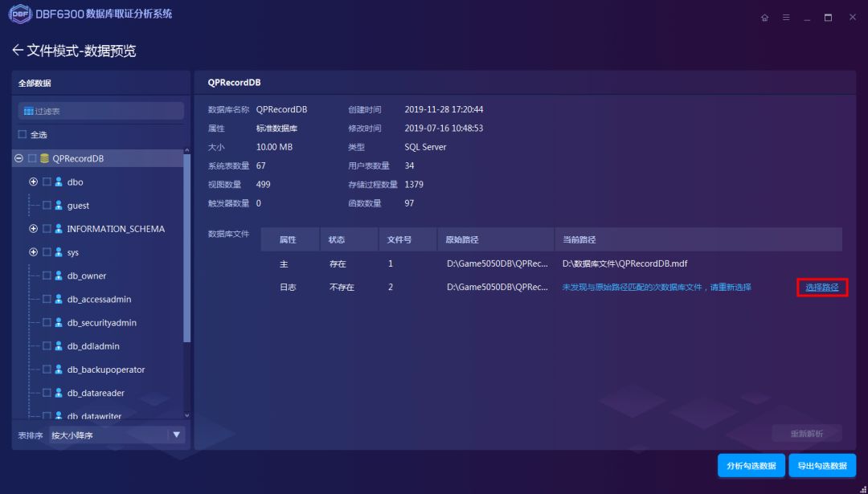This screenshot has height=494, width=868.
Task: Check the db_accessadmin checkbox
Action: (47, 300)
